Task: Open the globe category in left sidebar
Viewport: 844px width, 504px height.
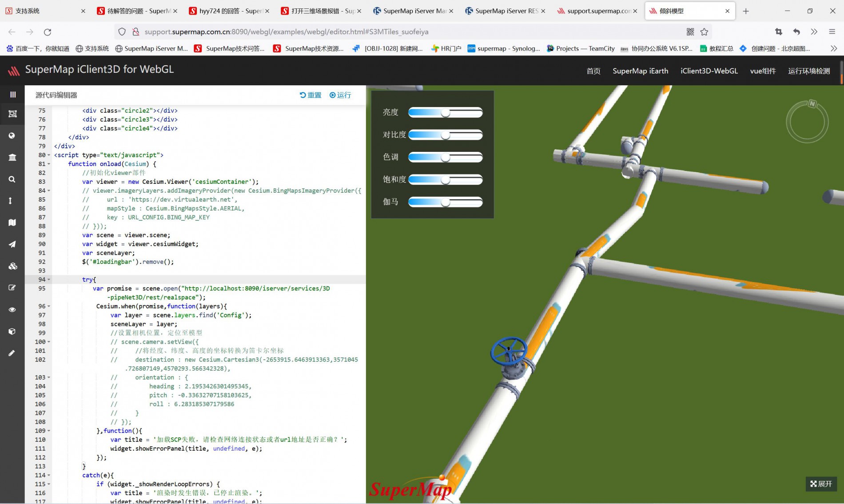Action: (12, 135)
